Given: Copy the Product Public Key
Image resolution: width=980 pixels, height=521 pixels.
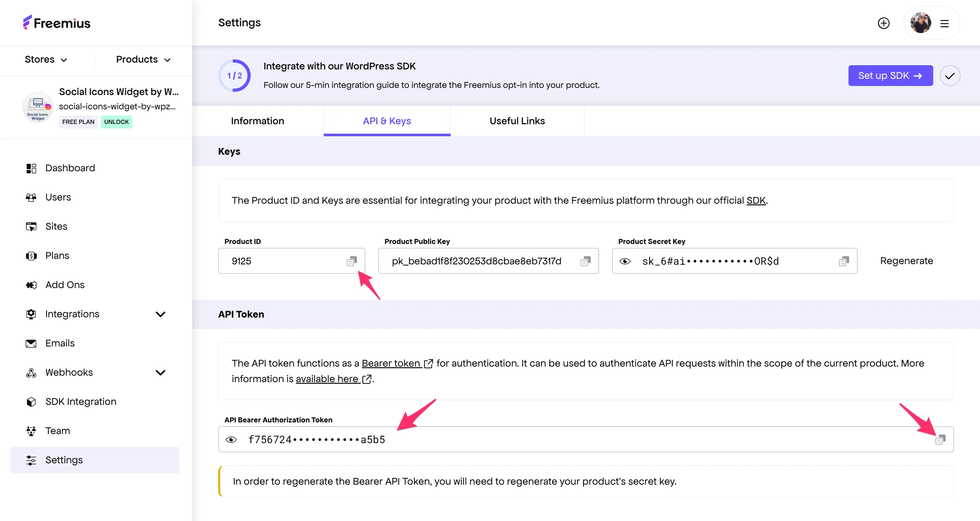Looking at the screenshot, I should tap(585, 261).
